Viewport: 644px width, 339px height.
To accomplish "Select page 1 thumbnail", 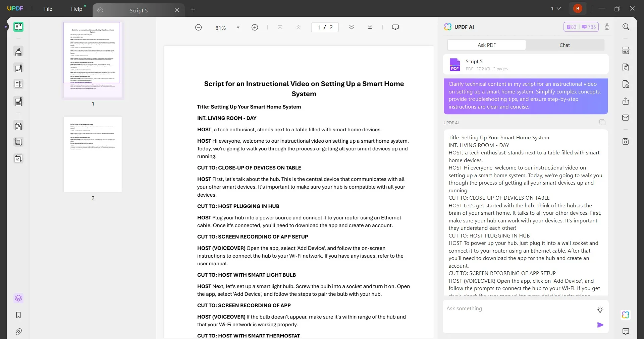I will point(93,60).
